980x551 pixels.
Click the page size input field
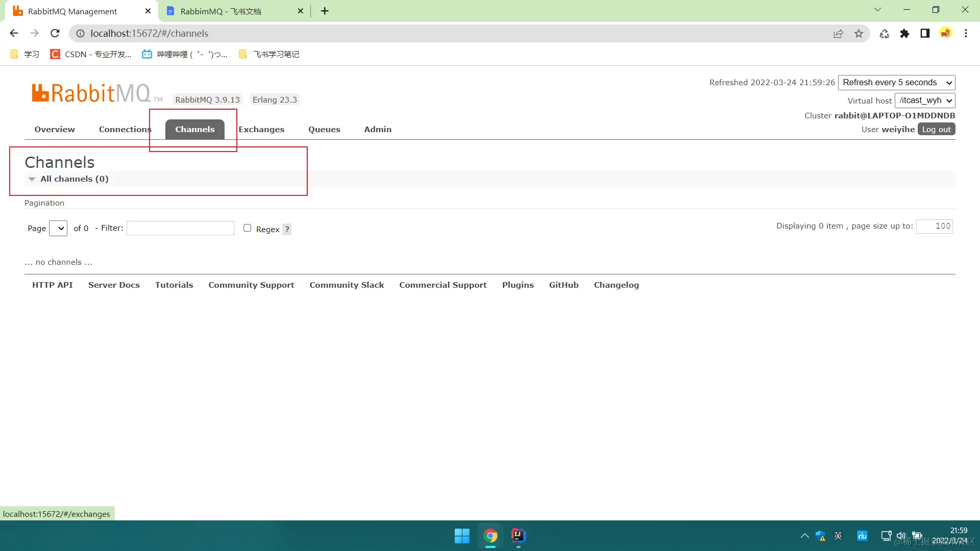click(934, 226)
